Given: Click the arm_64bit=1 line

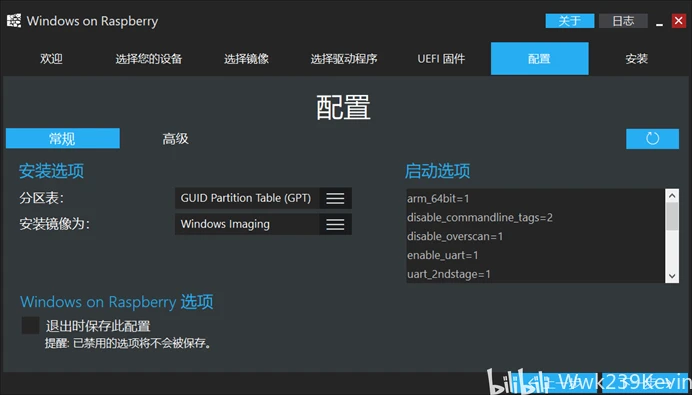Looking at the screenshot, I should tap(438, 199).
